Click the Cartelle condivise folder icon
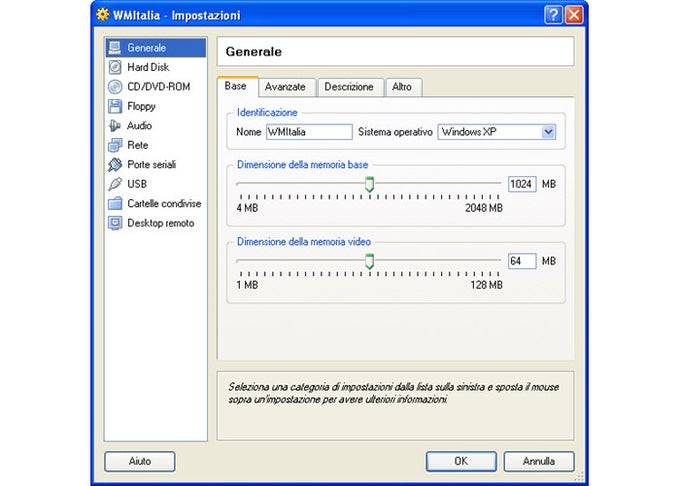This screenshot has width=680, height=486. [115, 203]
